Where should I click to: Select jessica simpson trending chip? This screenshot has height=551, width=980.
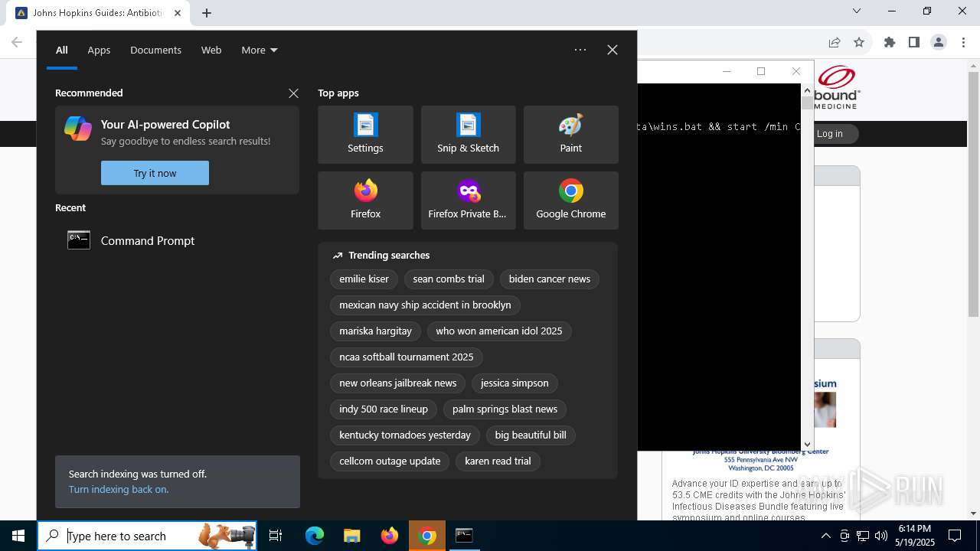[x=514, y=383]
